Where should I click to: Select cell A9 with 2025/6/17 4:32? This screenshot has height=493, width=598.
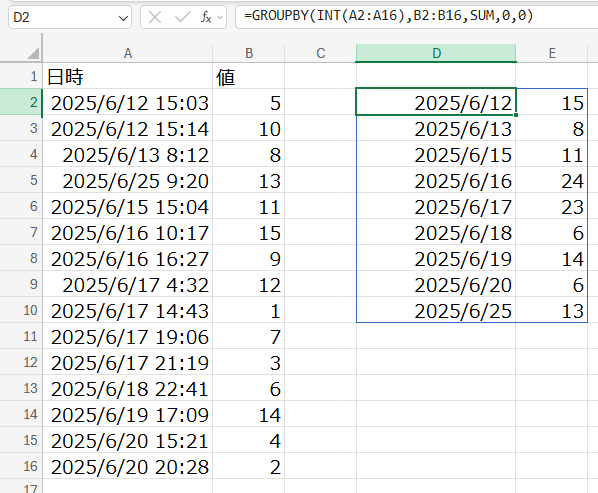tap(127, 284)
